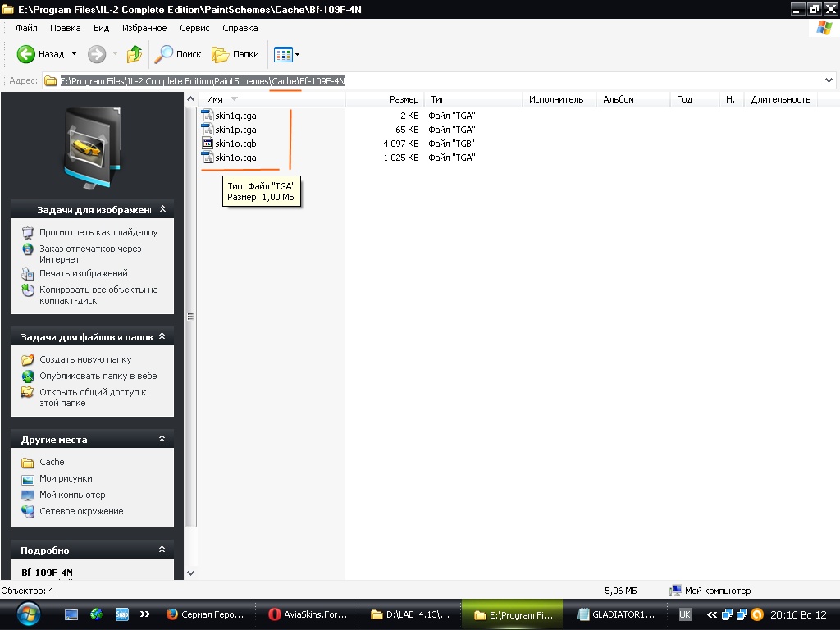Image resolution: width=840 pixels, height=630 pixels.
Task: Click the slideshow task icon
Action: (x=27, y=232)
